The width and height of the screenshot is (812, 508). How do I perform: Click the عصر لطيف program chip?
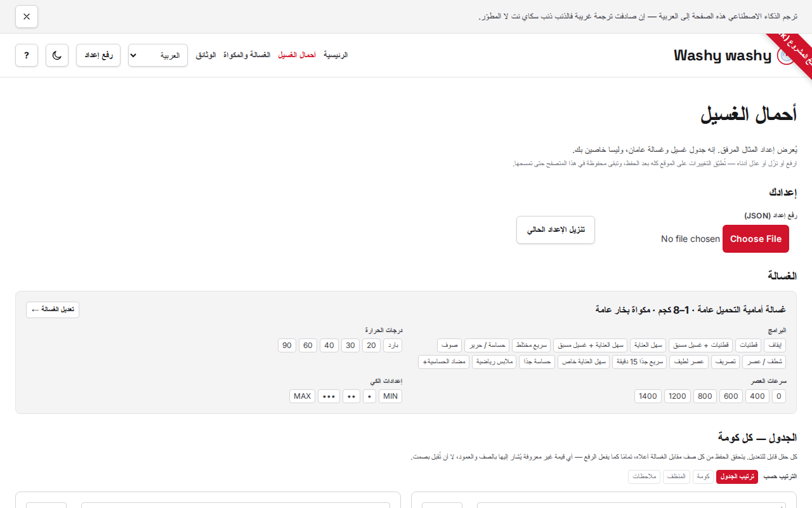pos(689,362)
